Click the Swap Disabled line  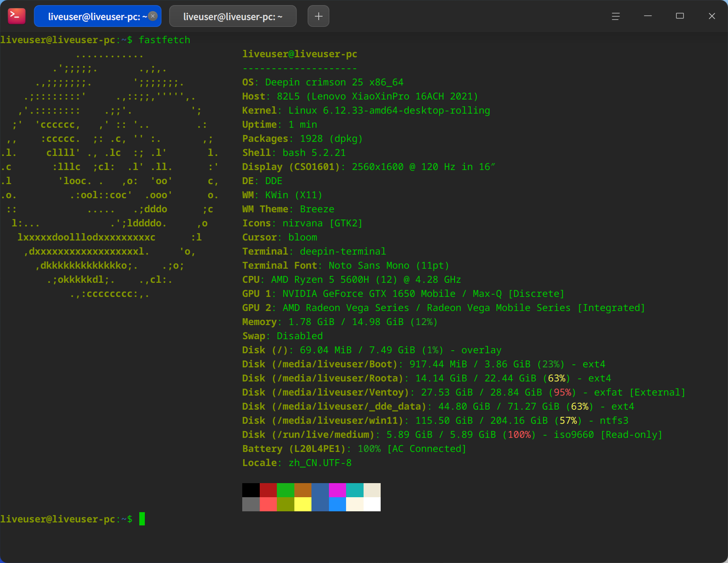click(282, 336)
